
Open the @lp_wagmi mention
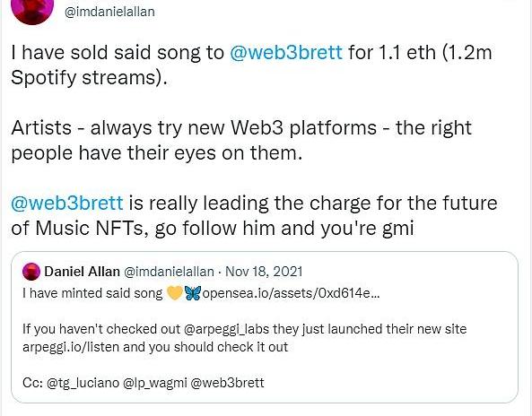point(155,383)
